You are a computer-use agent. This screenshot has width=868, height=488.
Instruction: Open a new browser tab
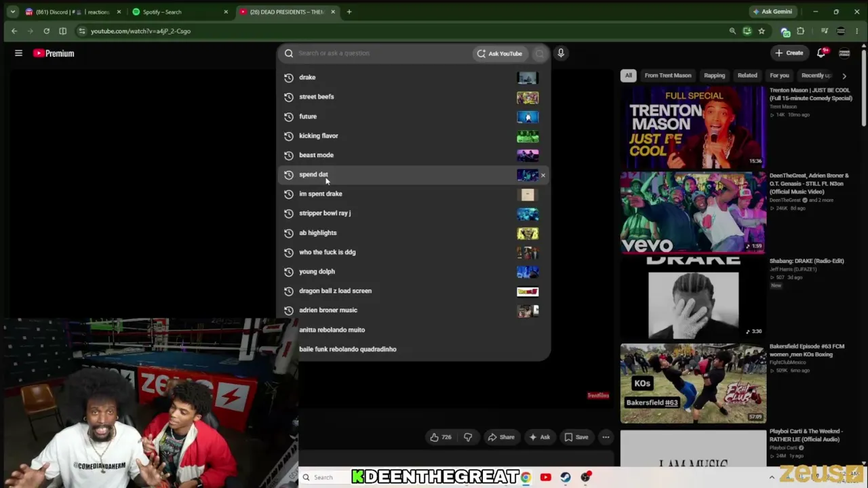tap(349, 12)
